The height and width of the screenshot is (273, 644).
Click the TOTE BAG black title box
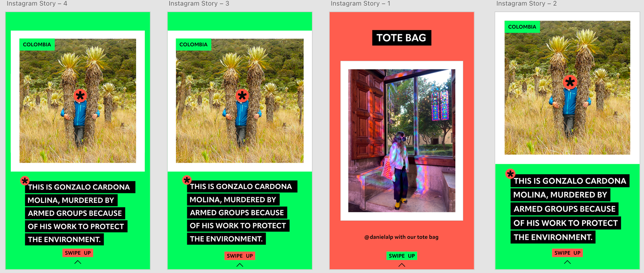[x=401, y=38]
